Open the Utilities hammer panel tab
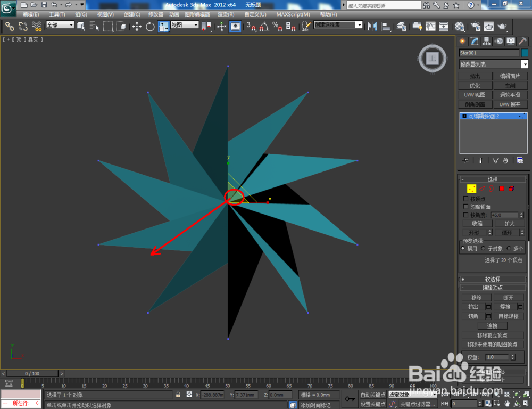 coord(522,41)
